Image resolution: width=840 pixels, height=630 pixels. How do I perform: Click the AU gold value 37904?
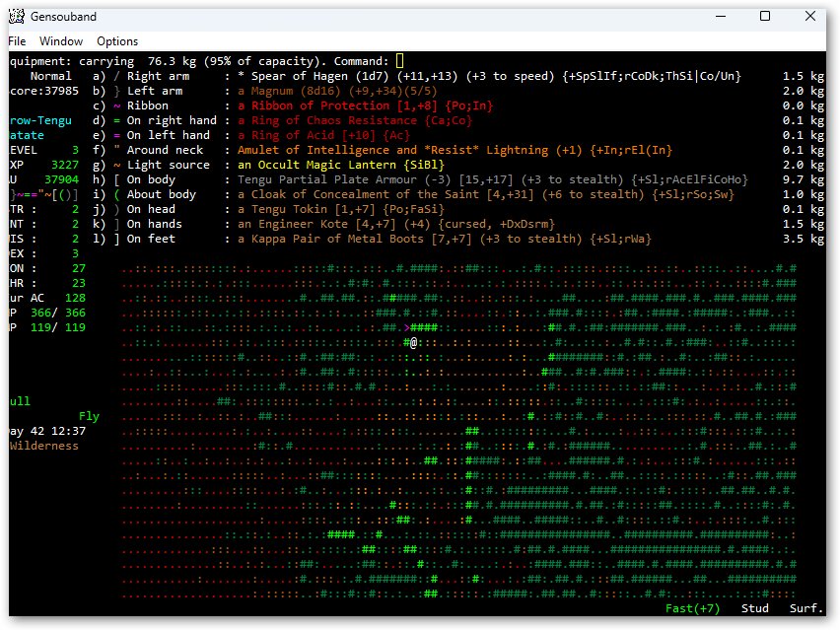click(x=61, y=179)
